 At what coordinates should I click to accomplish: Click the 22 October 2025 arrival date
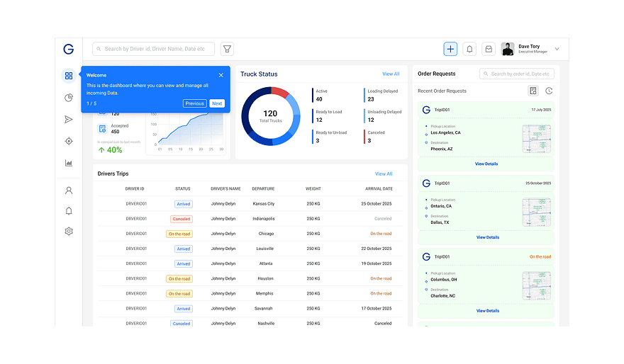pyautogui.click(x=376, y=249)
